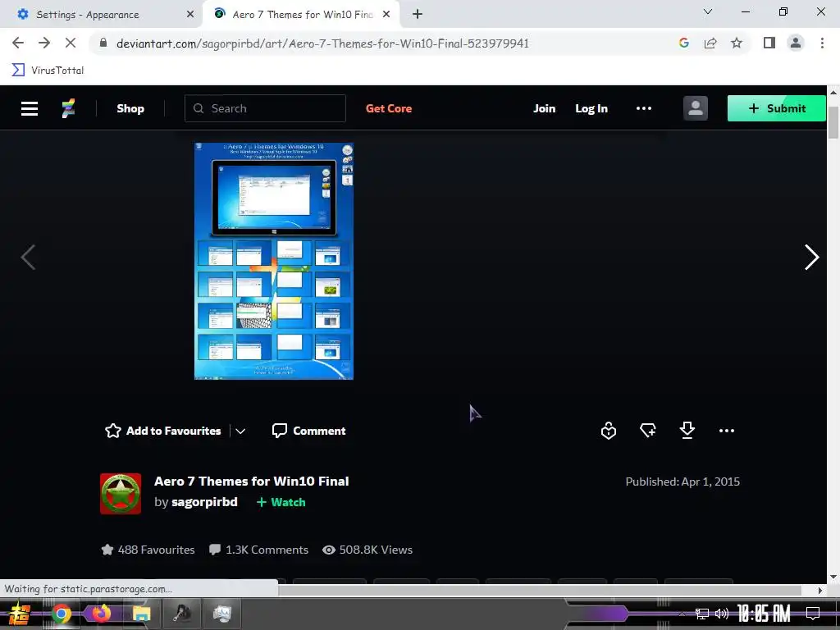
Task: Click the Google icon in the address bar
Action: (683, 43)
